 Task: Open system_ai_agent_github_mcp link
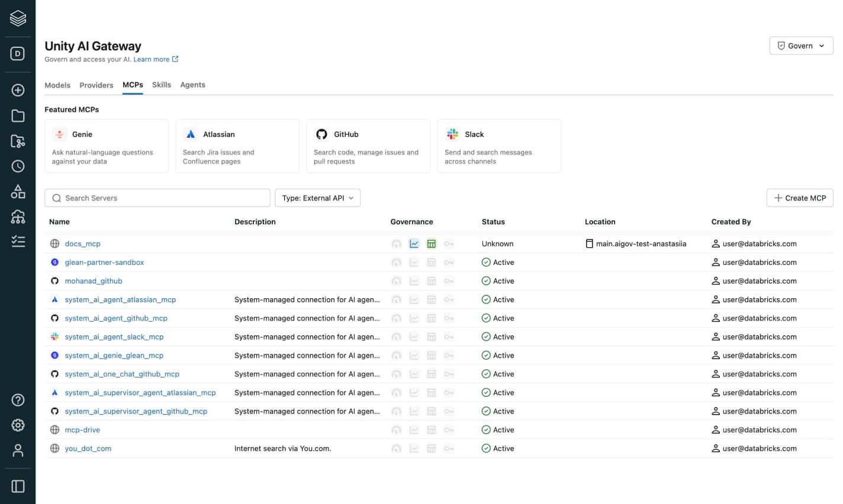click(116, 318)
